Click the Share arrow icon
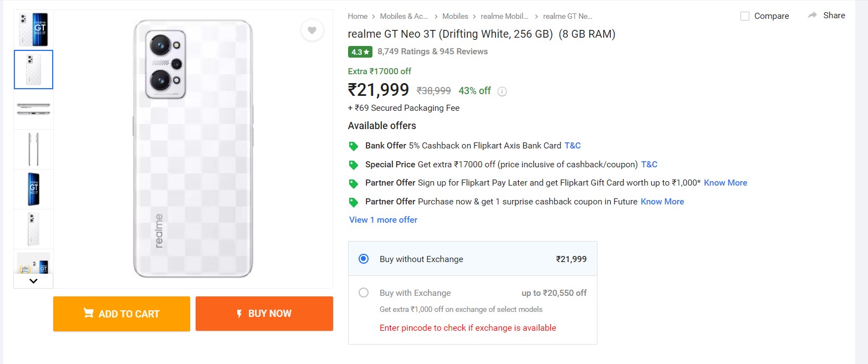Image resolution: width=868 pixels, height=364 pixels. [x=813, y=16]
